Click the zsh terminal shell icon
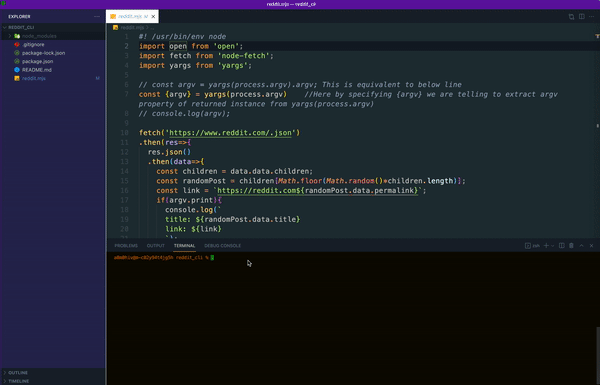The image size is (600, 385). click(x=528, y=246)
